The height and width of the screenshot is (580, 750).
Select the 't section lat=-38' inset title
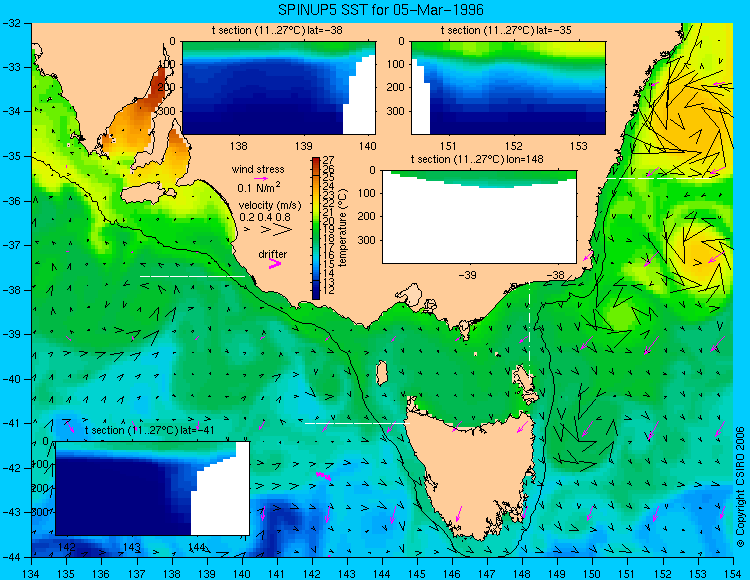277,30
